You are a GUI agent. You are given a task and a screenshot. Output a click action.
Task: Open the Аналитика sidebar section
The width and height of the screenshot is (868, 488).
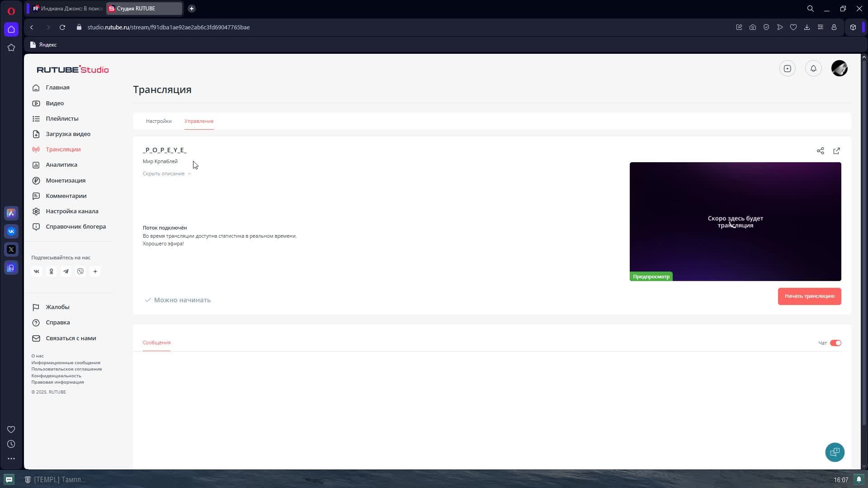55,165
